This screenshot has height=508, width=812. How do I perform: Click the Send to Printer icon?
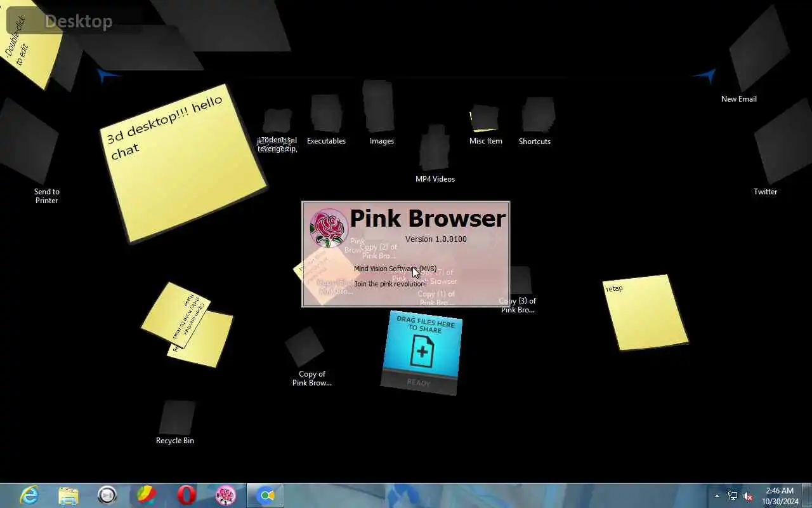point(29,140)
